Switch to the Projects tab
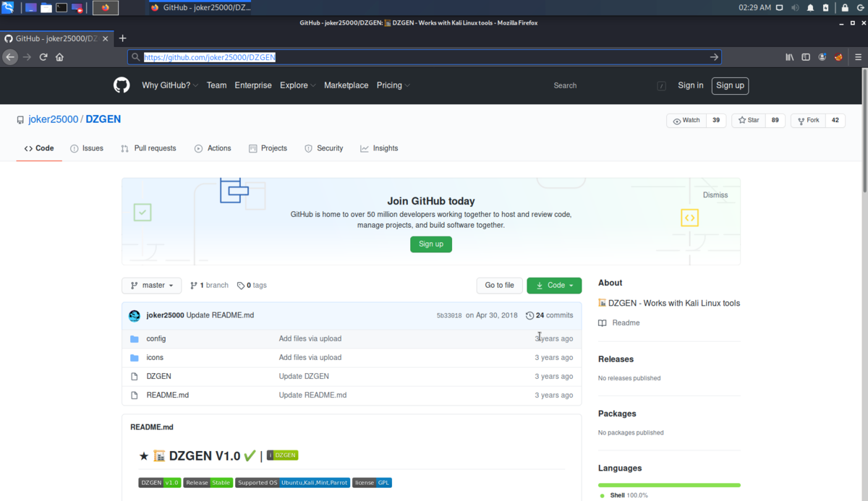 point(268,148)
